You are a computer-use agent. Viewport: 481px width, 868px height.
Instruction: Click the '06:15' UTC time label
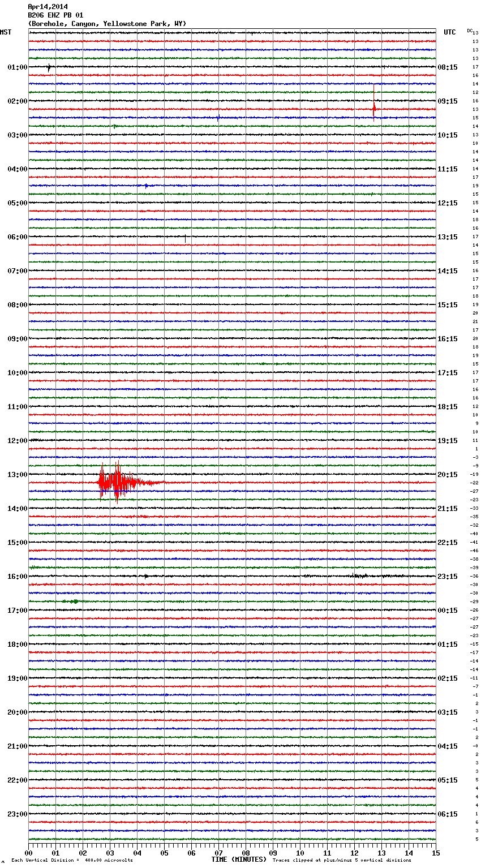point(448,814)
